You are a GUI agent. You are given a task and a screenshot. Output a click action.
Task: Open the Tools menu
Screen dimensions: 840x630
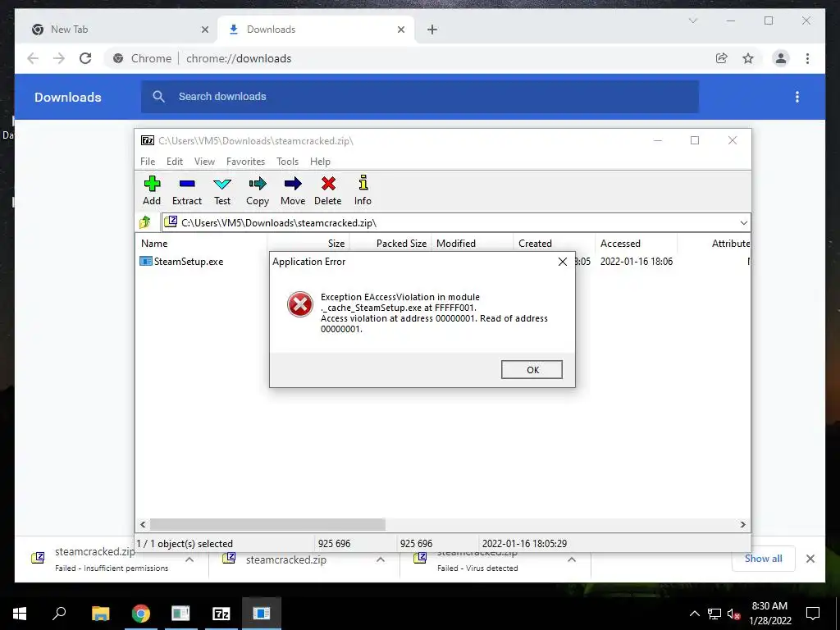click(288, 162)
